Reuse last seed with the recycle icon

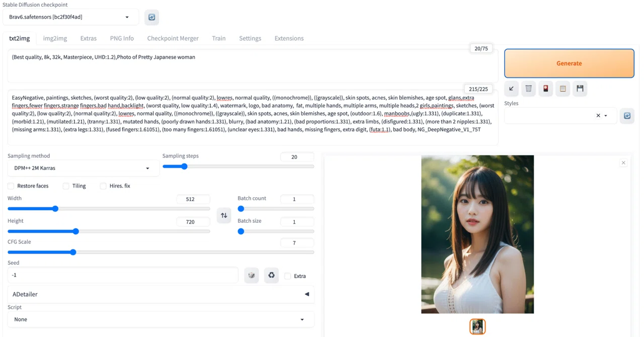[x=271, y=275]
